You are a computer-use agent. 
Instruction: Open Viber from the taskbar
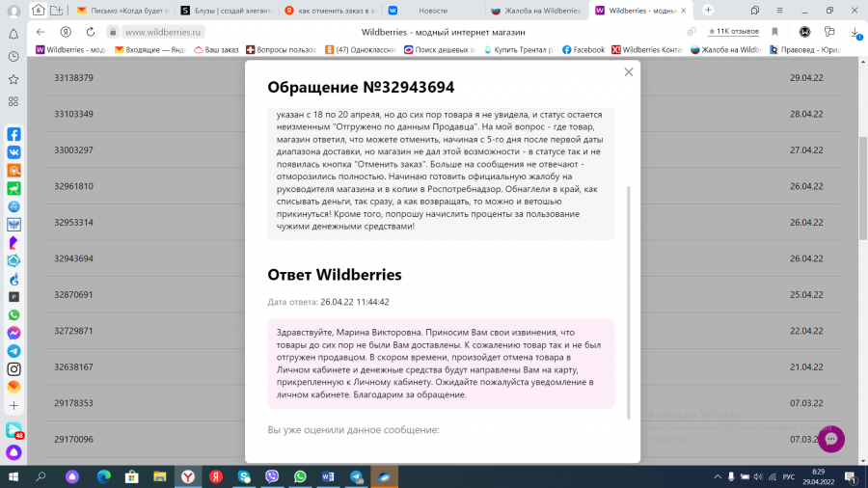(272, 476)
